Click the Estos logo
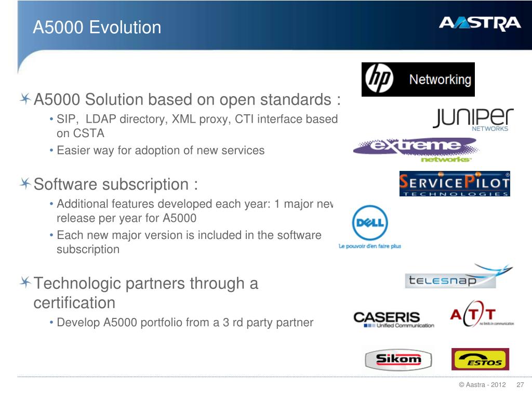 click(x=480, y=359)
